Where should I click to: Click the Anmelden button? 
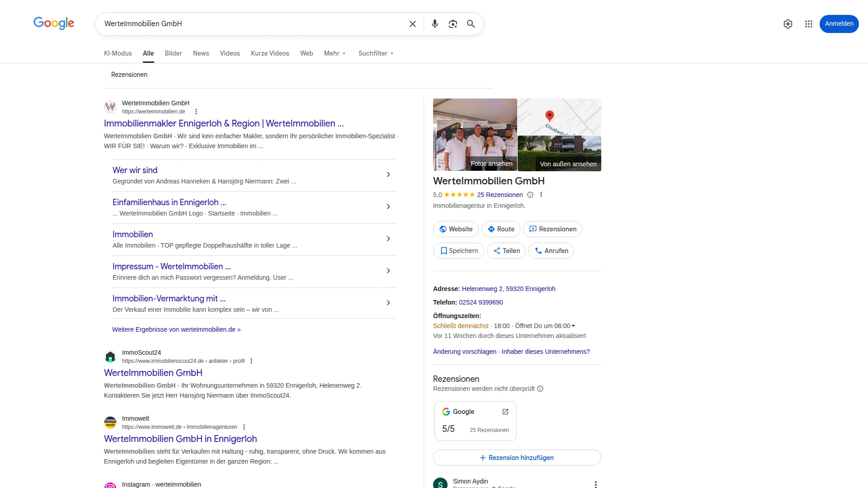coord(839,24)
